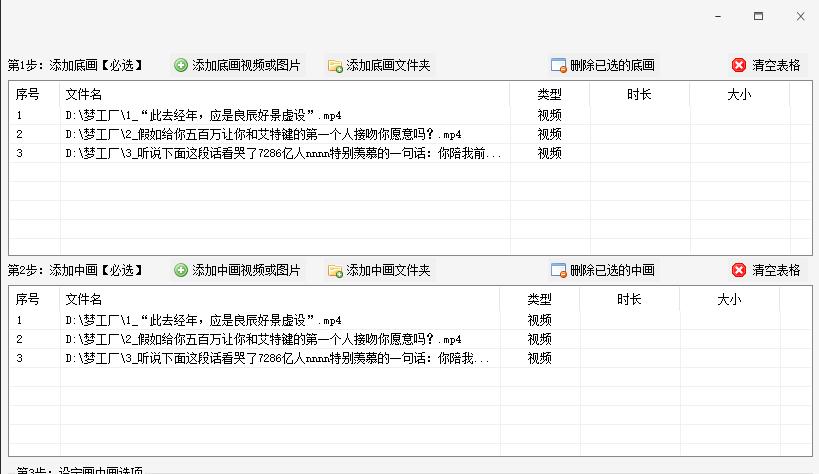Click folder icon for 添加底画文件夹
The image size is (819, 474).
pos(335,66)
